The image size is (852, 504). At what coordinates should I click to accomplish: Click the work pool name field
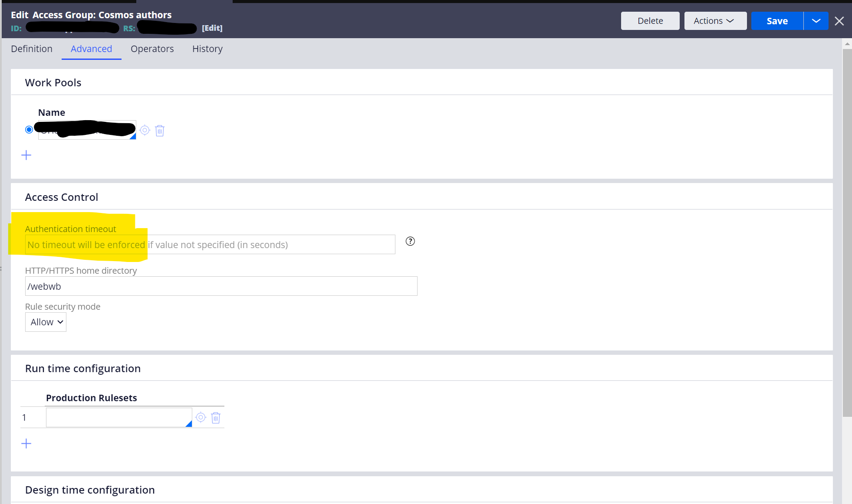click(x=87, y=130)
